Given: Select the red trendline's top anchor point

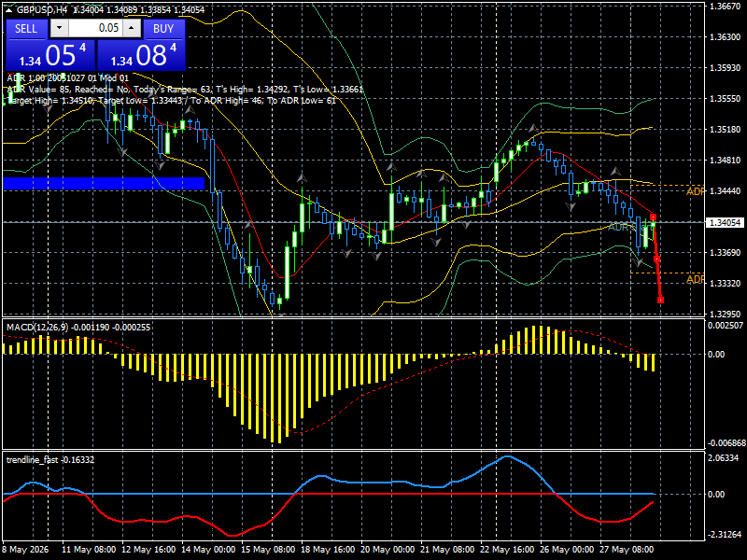Looking at the screenshot, I should tap(653, 217).
